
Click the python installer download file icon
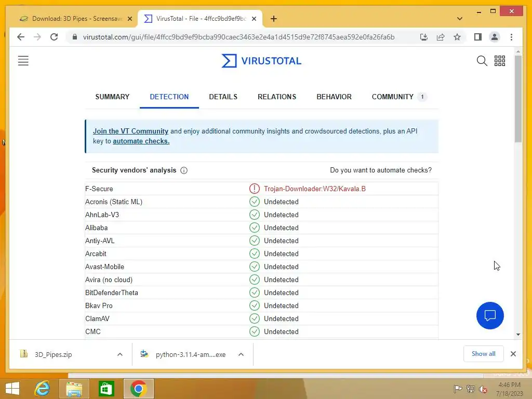click(144, 354)
